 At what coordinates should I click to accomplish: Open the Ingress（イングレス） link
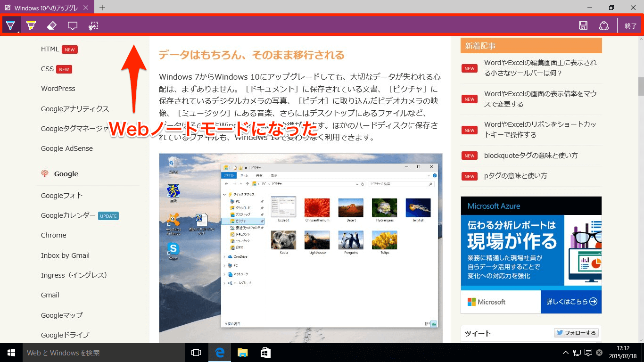pyautogui.click(x=74, y=275)
